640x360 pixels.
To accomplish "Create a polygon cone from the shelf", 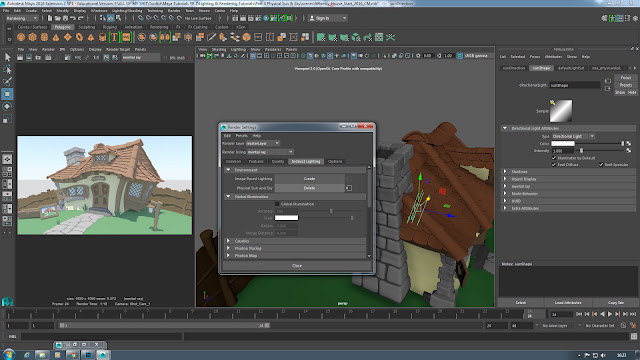I will pyautogui.click(x=56, y=38).
